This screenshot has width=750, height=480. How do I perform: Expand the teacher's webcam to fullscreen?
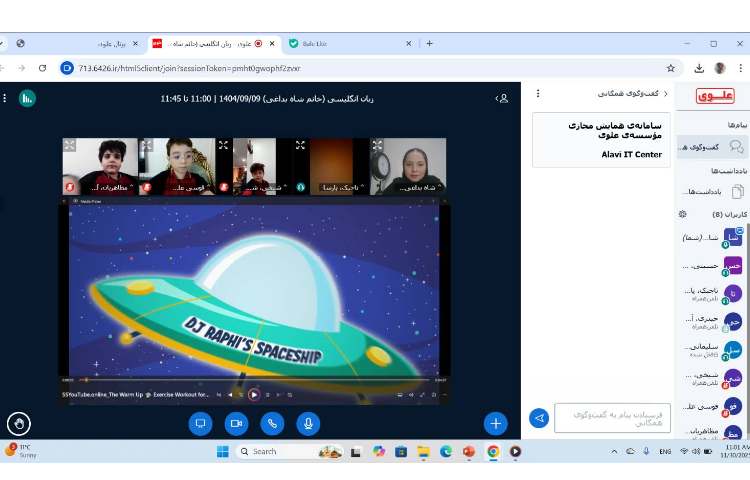click(x=378, y=145)
